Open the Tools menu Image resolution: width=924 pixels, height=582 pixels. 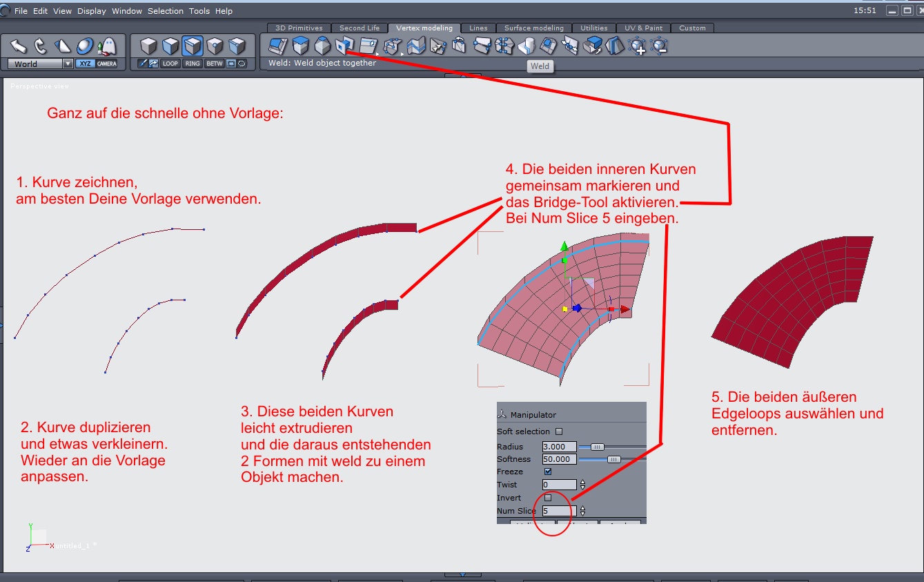199,11
